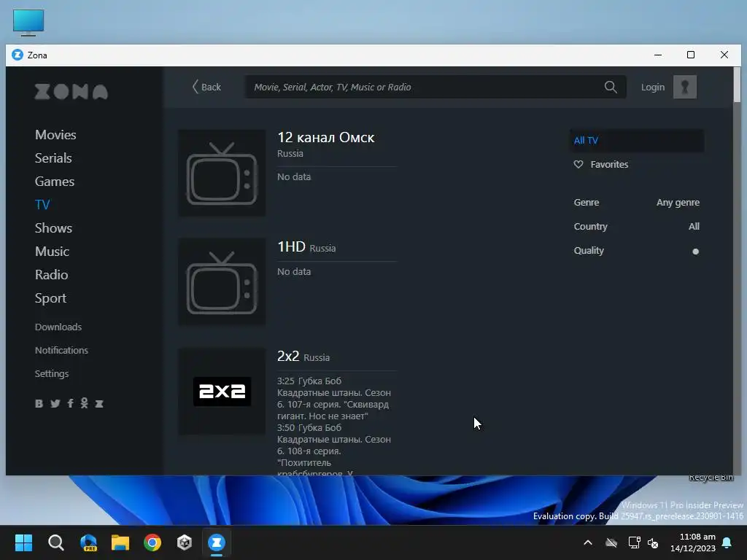
Task: Select the TV section in sidebar
Action: pyautogui.click(x=42, y=205)
